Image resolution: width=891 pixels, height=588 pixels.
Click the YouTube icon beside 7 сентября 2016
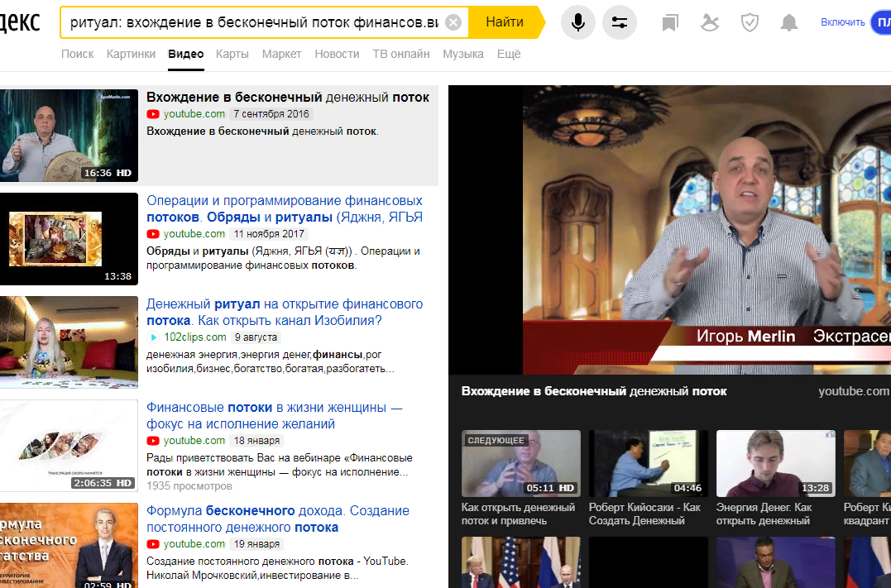pos(153,114)
